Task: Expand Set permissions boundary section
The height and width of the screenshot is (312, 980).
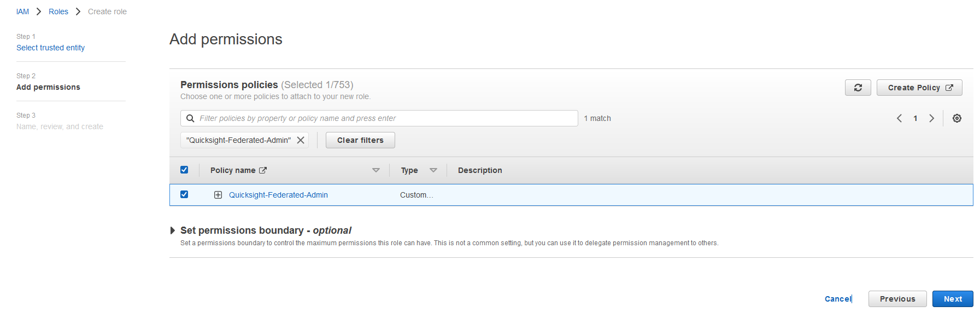Action: click(x=173, y=230)
